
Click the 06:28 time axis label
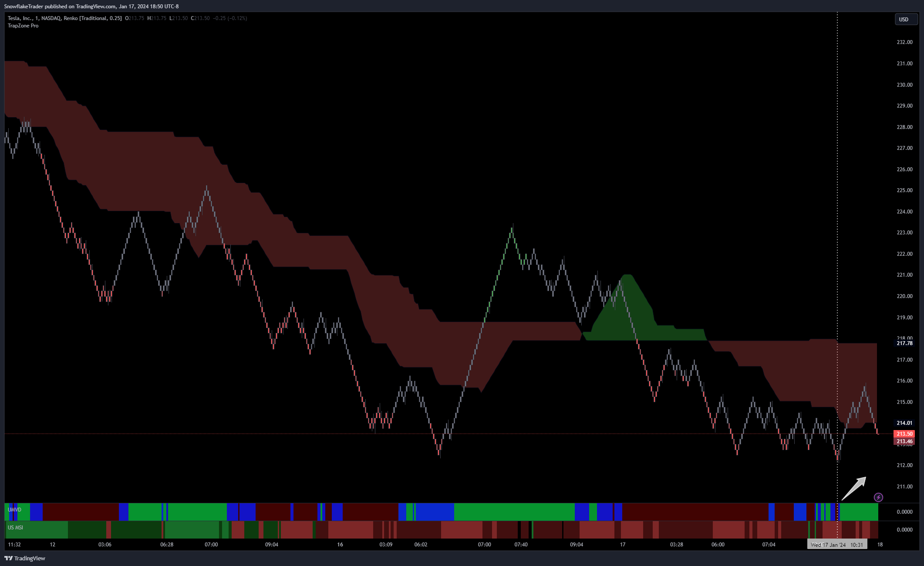tap(167, 545)
